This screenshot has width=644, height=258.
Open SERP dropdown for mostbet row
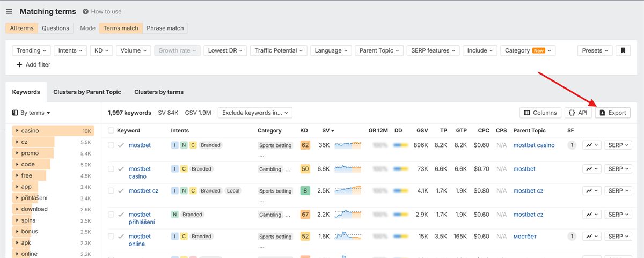(x=618, y=145)
